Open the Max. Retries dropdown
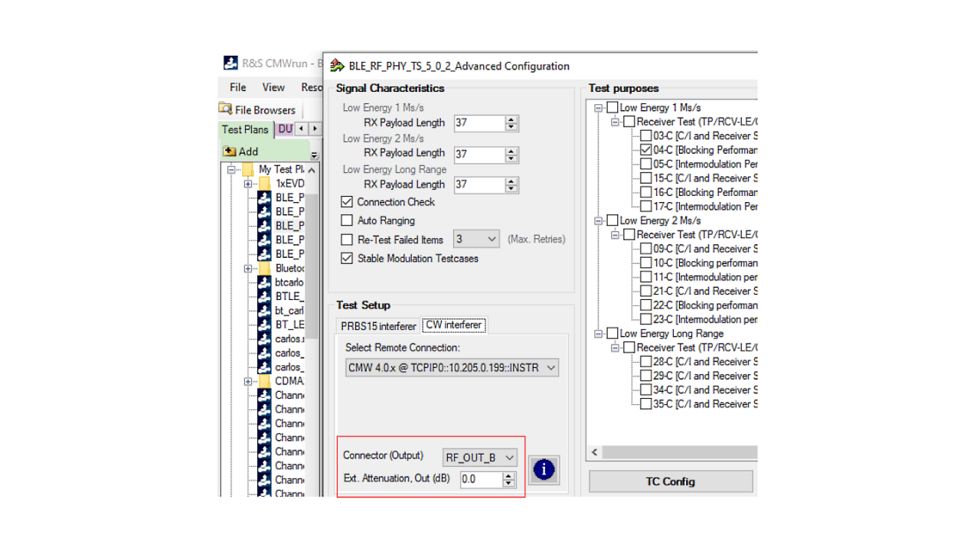Viewport: 980px width, 551px height. 476,240
